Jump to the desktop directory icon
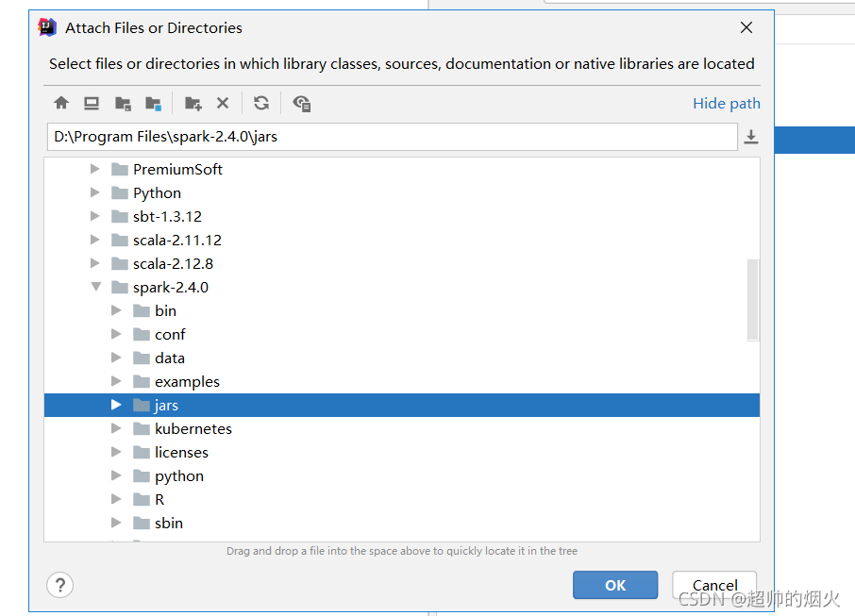Viewport: 855px width, 616px height. pyautogui.click(x=91, y=103)
